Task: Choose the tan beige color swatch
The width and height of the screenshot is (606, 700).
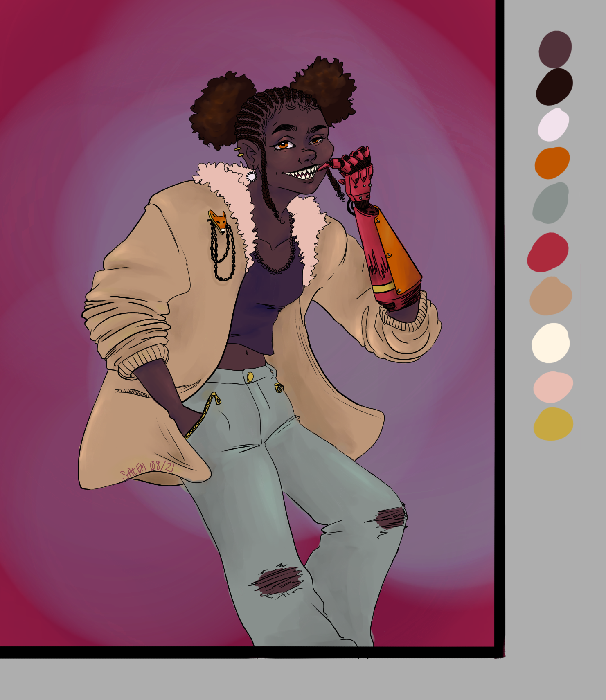Action: [x=551, y=296]
